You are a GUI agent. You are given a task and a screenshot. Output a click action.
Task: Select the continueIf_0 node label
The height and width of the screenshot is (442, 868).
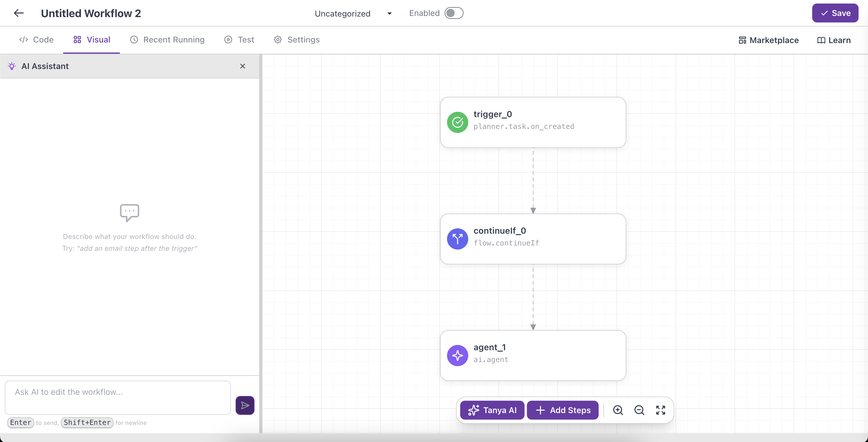[x=500, y=231]
